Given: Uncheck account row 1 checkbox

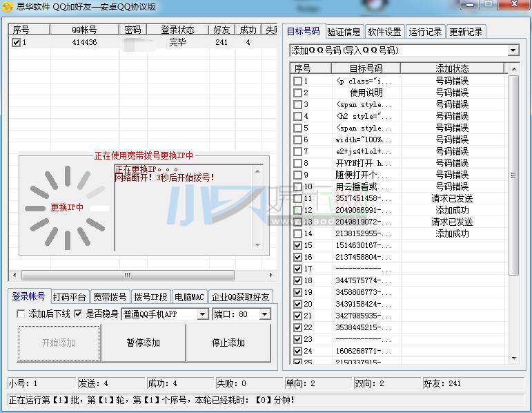Looking at the screenshot, I should [x=16, y=42].
